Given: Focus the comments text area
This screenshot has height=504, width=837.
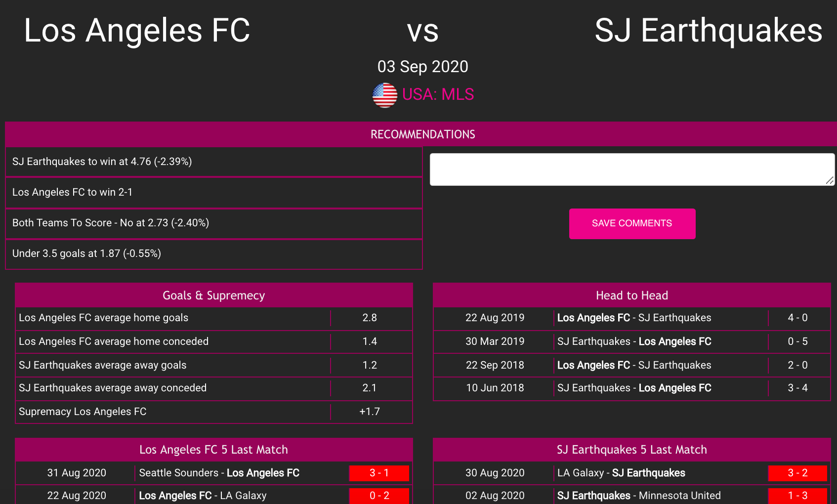Looking at the screenshot, I should click(632, 169).
